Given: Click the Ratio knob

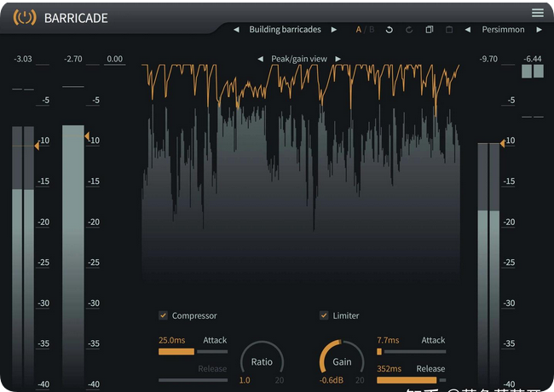Looking at the screenshot, I should (262, 361).
